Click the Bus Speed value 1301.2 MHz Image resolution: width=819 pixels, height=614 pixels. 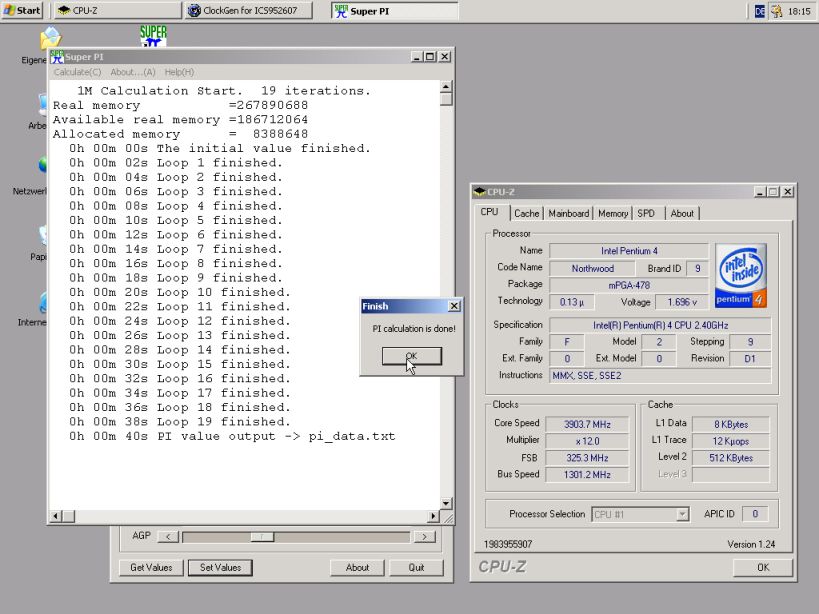coord(587,475)
